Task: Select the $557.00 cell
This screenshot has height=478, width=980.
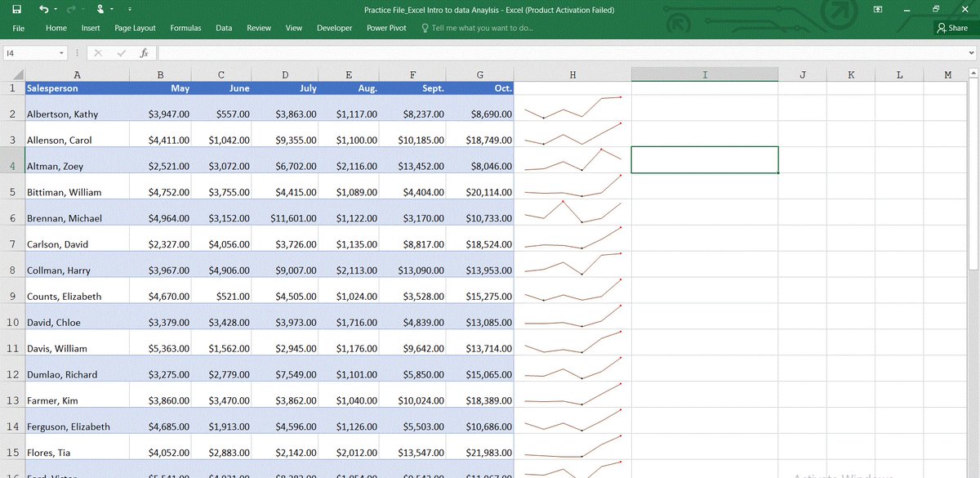Action: click(x=221, y=108)
